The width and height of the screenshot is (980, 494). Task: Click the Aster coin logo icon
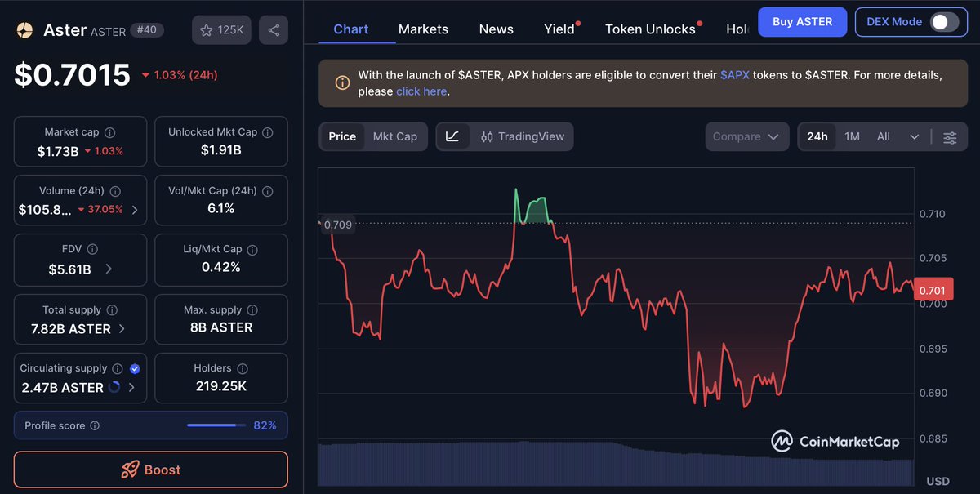pyautogui.click(x=25, y=30)
